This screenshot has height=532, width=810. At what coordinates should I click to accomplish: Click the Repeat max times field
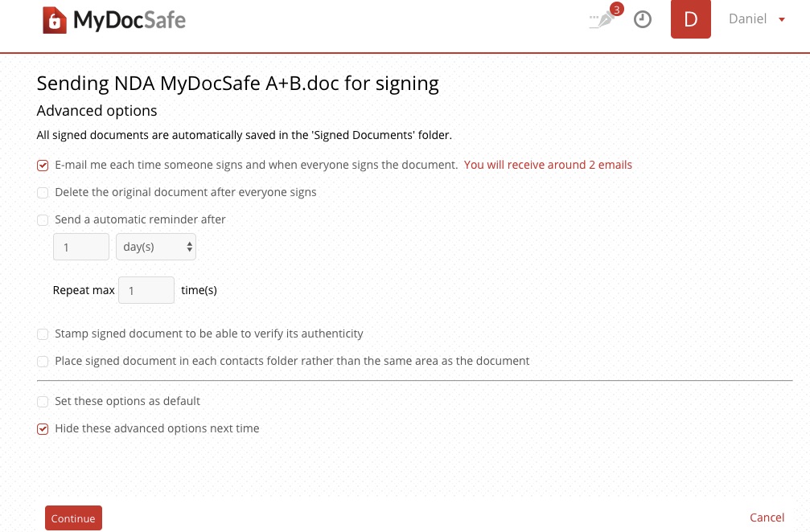(x=146, y=291)
